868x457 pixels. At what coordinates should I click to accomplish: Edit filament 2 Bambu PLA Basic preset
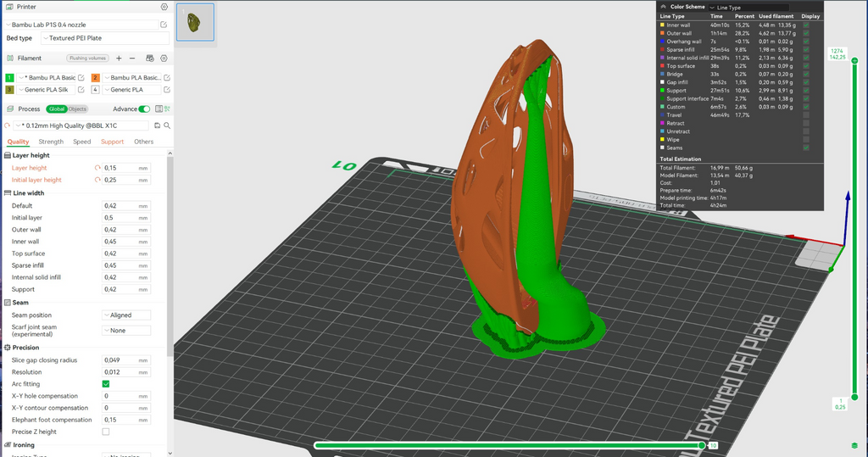pos(167,77)
